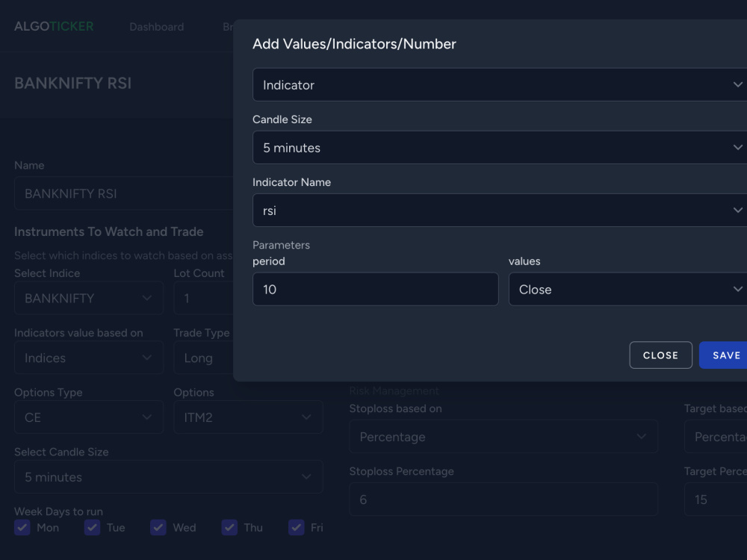Toggle the Fri weekday checkbox
The image size is (747, 560).
(x=297, y=528)
